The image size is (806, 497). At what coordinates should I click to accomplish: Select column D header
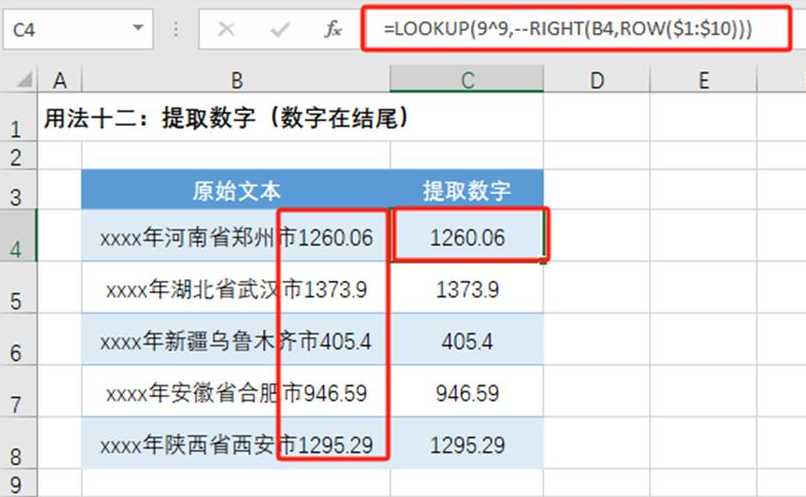click(x=597, y=80)
